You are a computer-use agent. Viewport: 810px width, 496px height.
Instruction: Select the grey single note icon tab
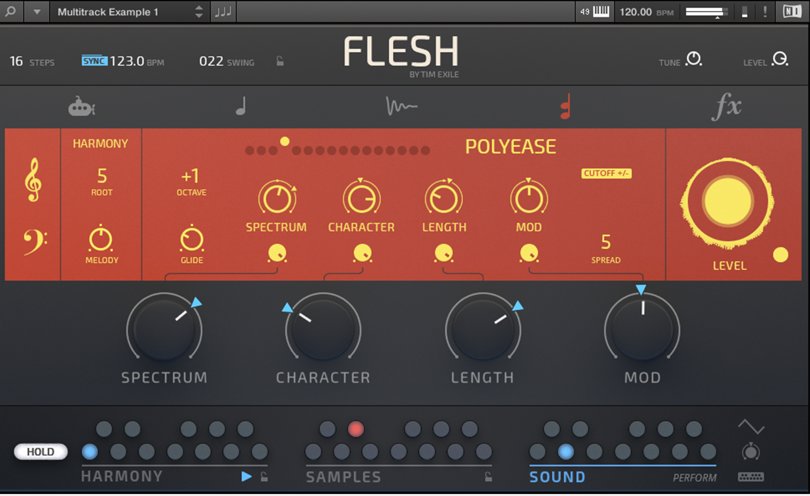pos(241,106)
